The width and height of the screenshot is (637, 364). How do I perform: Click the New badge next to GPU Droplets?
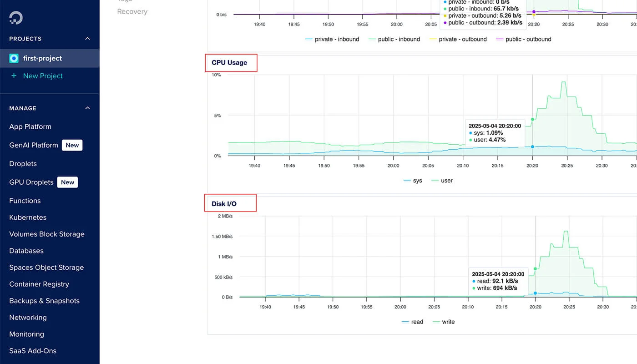(x=67, y=182)
